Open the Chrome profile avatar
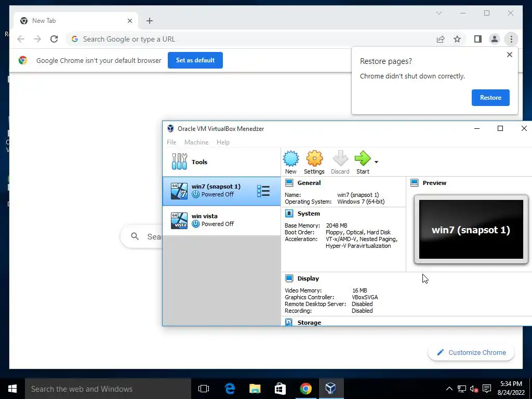This screenshot has width=532, height=399. (x=495, y=39)
